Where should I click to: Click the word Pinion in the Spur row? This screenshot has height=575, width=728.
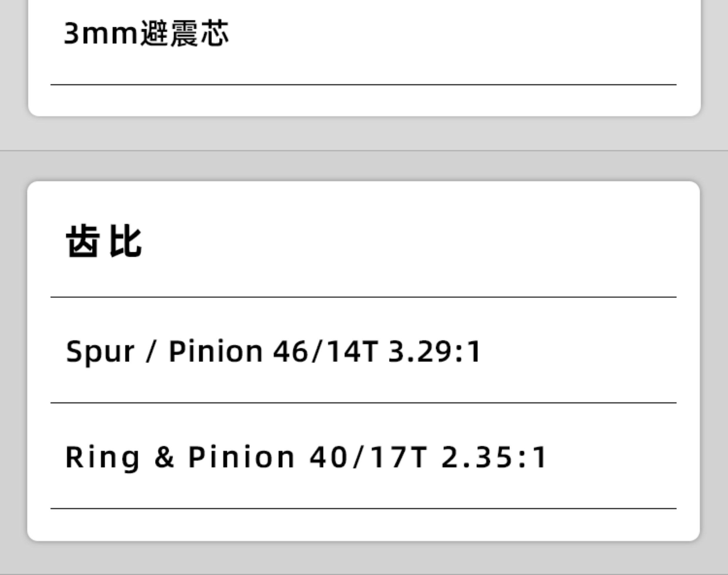(215, 352)
